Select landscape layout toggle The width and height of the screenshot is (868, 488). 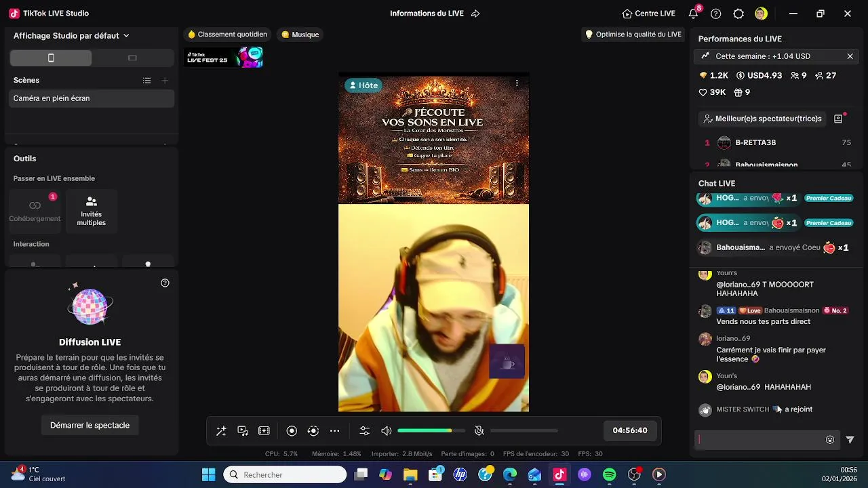click(132, 58)
